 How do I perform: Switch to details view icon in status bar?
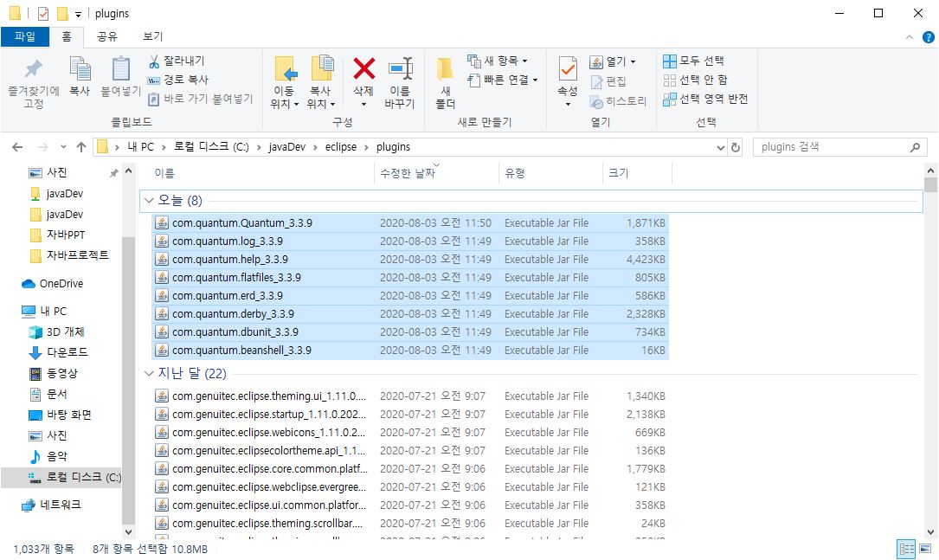coord(906,549)
